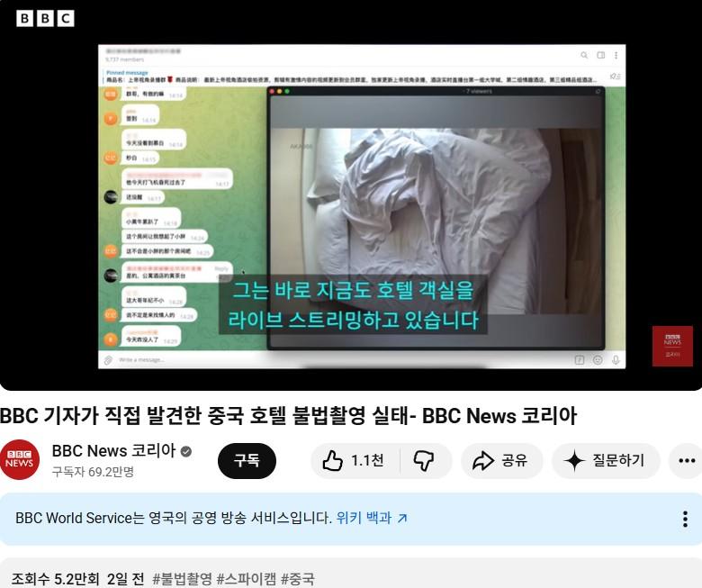Screen dimensions: 702x588
Task: Click the #중국 hashtag
Action: pos(298,579)
